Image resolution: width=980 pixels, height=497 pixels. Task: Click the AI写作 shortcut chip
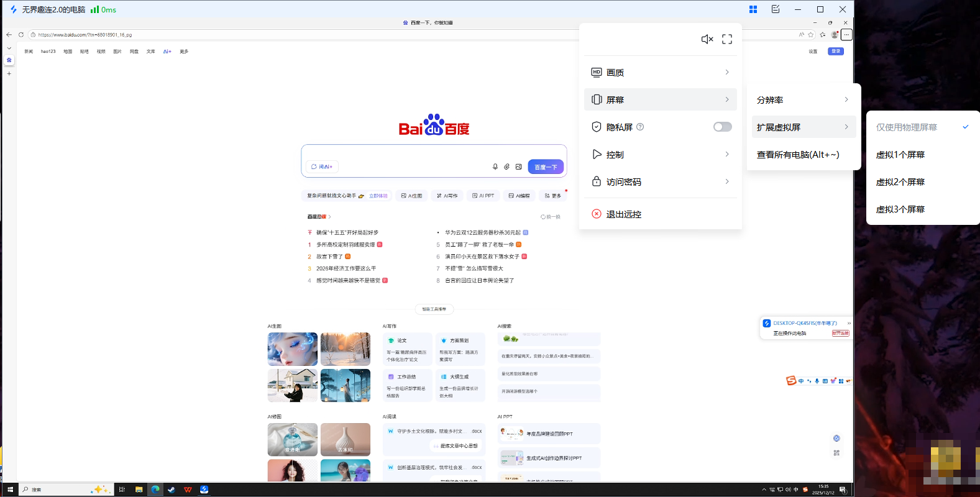tap(447, 196)
